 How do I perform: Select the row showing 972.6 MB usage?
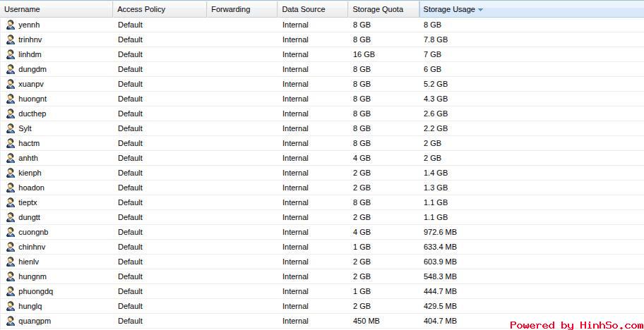pyautogui.click(x=440, y=232)
